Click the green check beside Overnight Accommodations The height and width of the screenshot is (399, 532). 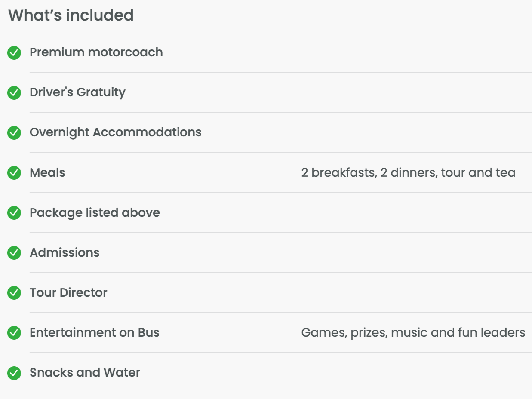14,133
